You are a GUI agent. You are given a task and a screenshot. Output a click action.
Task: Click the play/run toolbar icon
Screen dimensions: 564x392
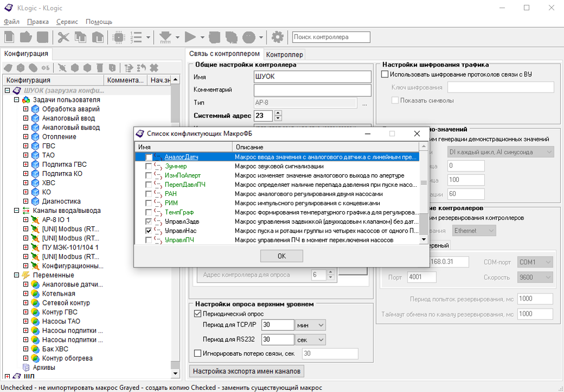[x=190, y=37]
